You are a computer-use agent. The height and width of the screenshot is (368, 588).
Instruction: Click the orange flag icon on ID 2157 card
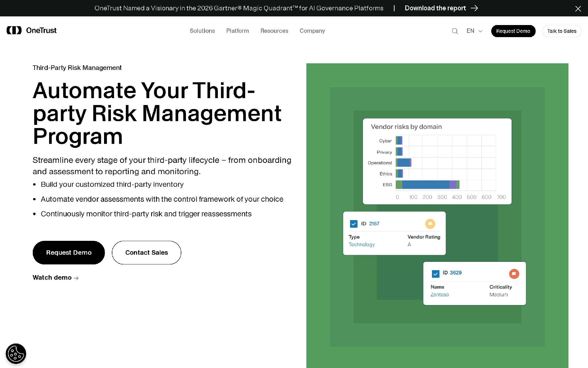point(430,224)
